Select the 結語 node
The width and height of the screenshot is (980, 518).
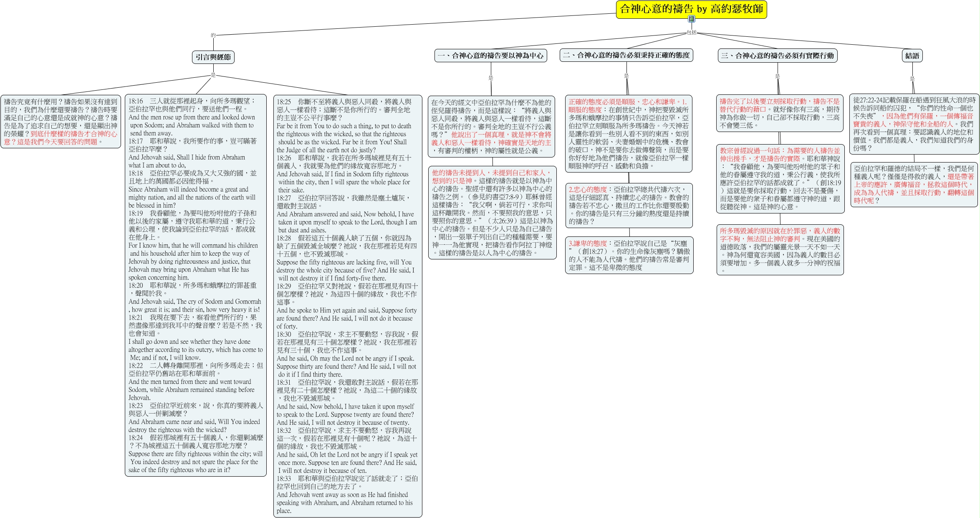pyautogui.click(x=912, y=56)
